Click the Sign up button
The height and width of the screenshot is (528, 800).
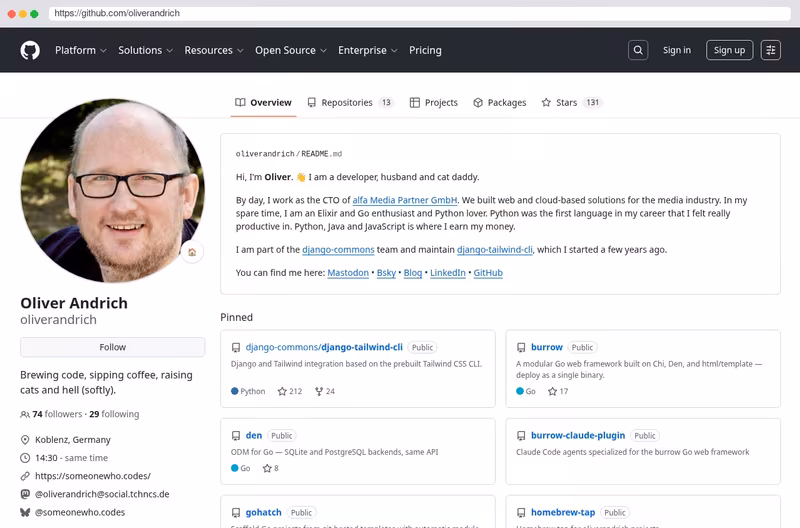pos(729,51)
